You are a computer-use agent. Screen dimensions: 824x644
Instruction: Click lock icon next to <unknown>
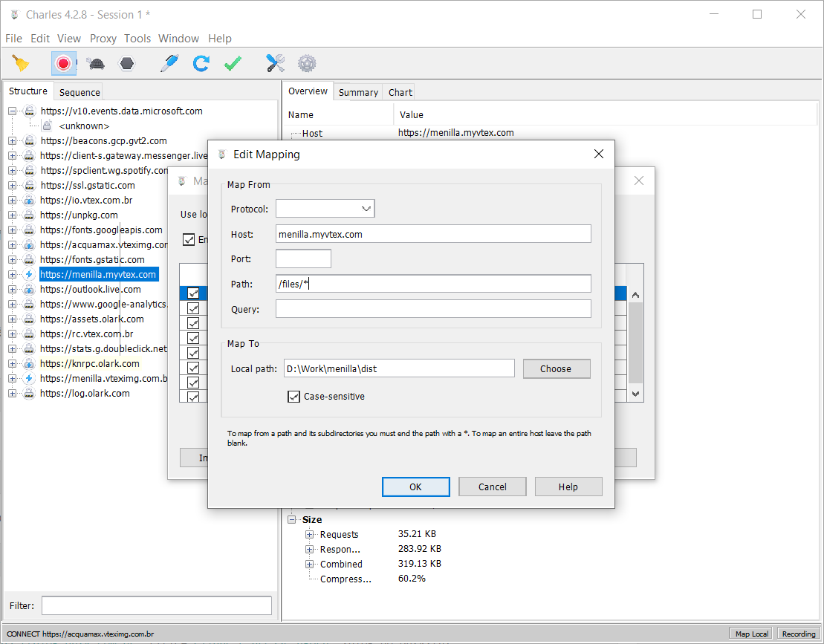click(x=47, y=126)
